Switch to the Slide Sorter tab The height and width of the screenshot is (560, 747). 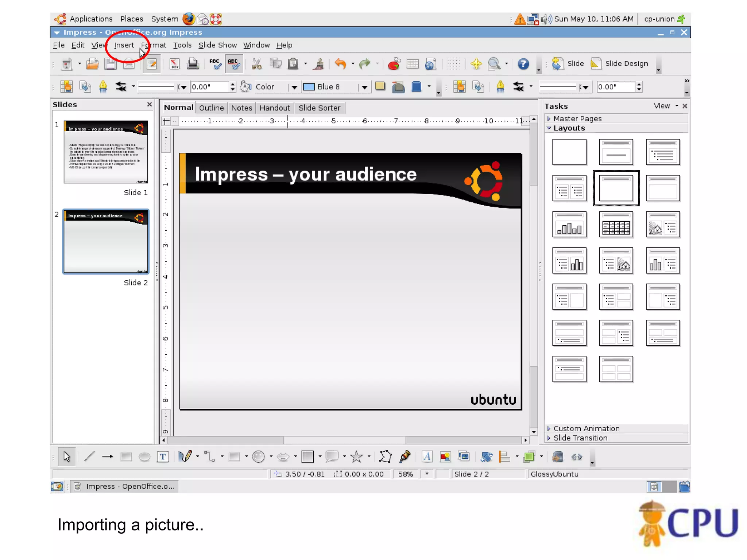(319, 108)
